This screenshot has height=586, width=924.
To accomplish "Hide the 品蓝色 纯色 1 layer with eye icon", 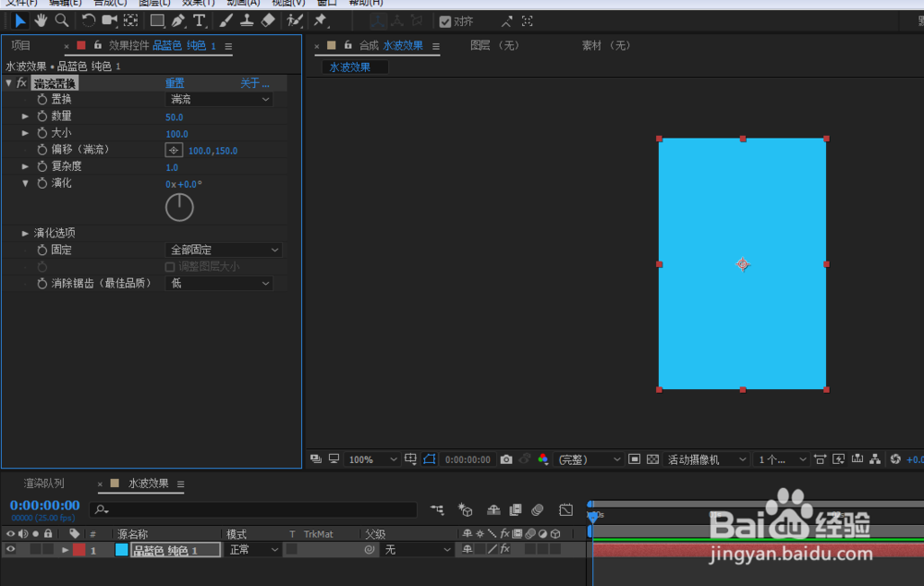I will point(10,549).
